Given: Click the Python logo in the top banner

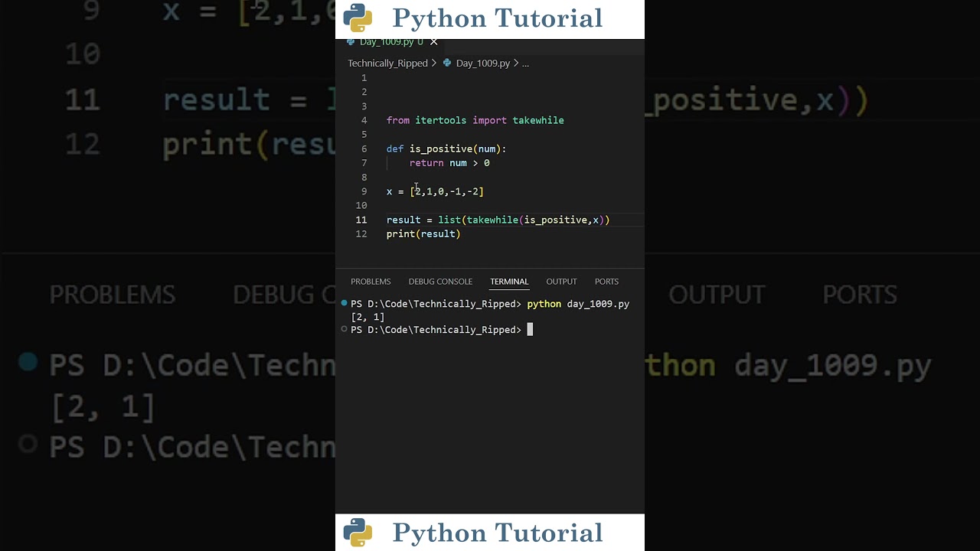Looking at the screenshot, I should [x=358, y=18].
